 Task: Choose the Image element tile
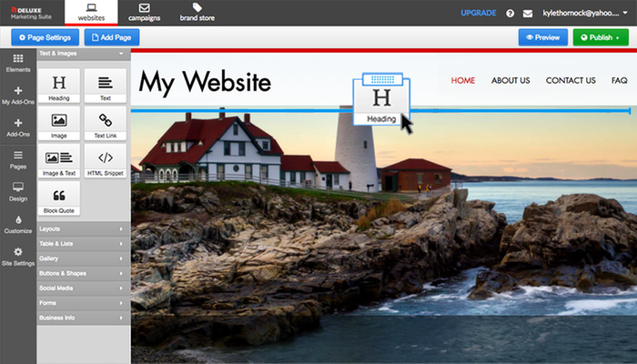(x=59, y=123)
